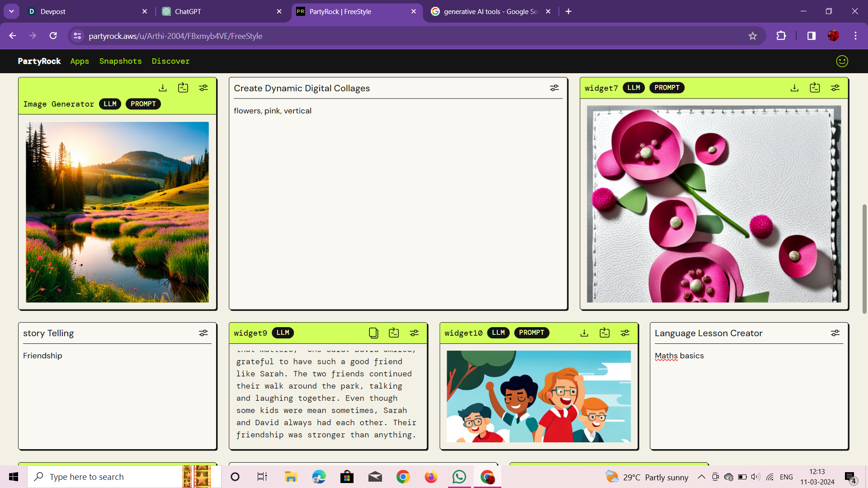Regenerate the widget10 output

(x=604, y=333)
